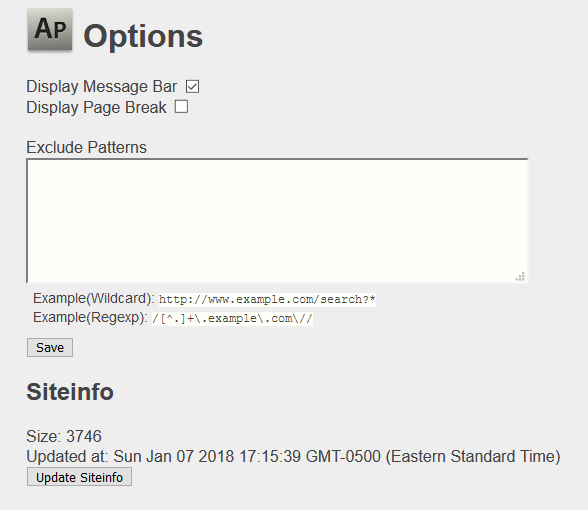Image resolution: width=588 pixels, height=510 pixels.
Task: Click the Example(Wildcard) label
Action: 93,298
